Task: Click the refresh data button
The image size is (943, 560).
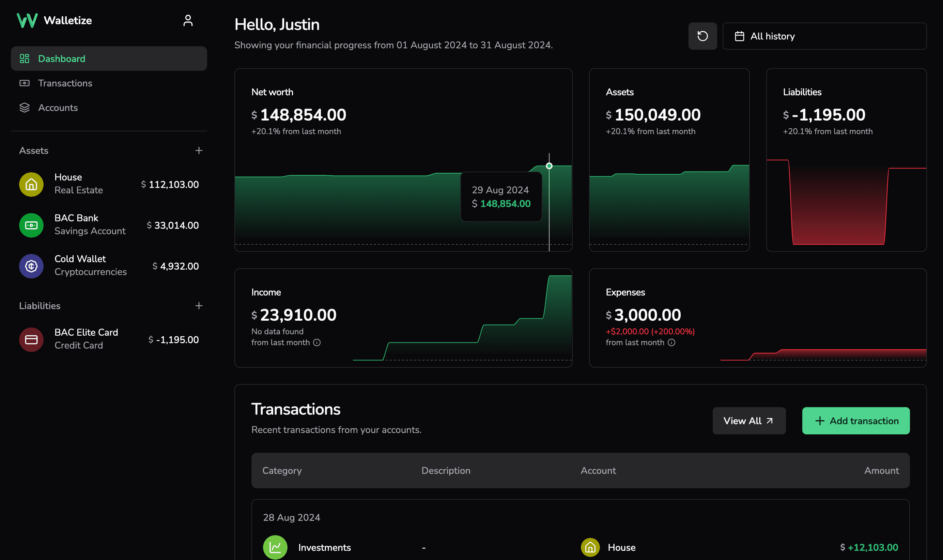Action: (x=702, y=36)
